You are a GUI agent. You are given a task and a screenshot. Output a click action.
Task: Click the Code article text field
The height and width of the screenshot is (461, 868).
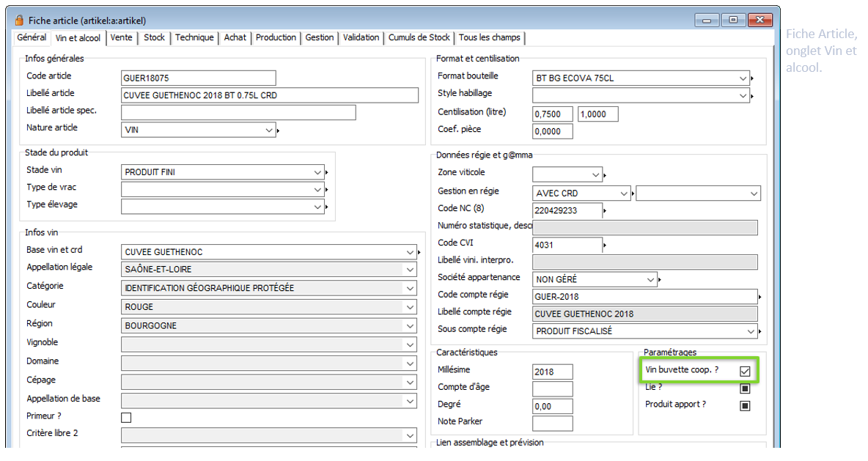pos(199,78)
